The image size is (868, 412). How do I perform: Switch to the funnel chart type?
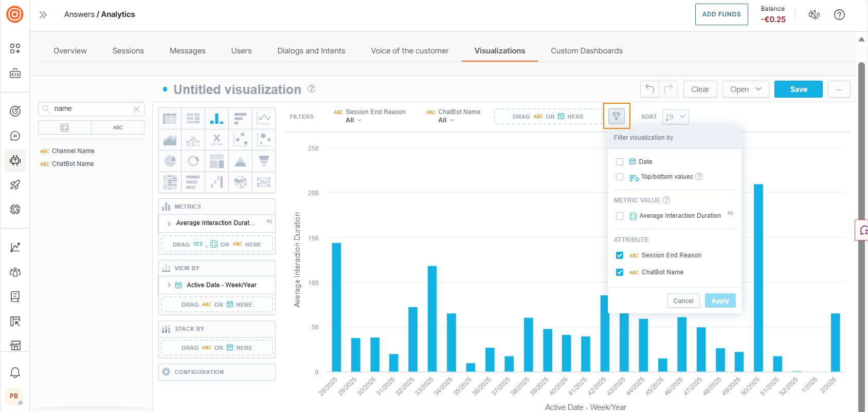click(x=264, y=161)
